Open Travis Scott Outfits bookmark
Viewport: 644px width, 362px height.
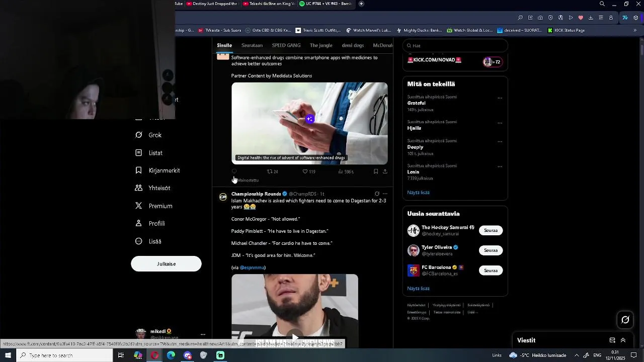point(318,30)
